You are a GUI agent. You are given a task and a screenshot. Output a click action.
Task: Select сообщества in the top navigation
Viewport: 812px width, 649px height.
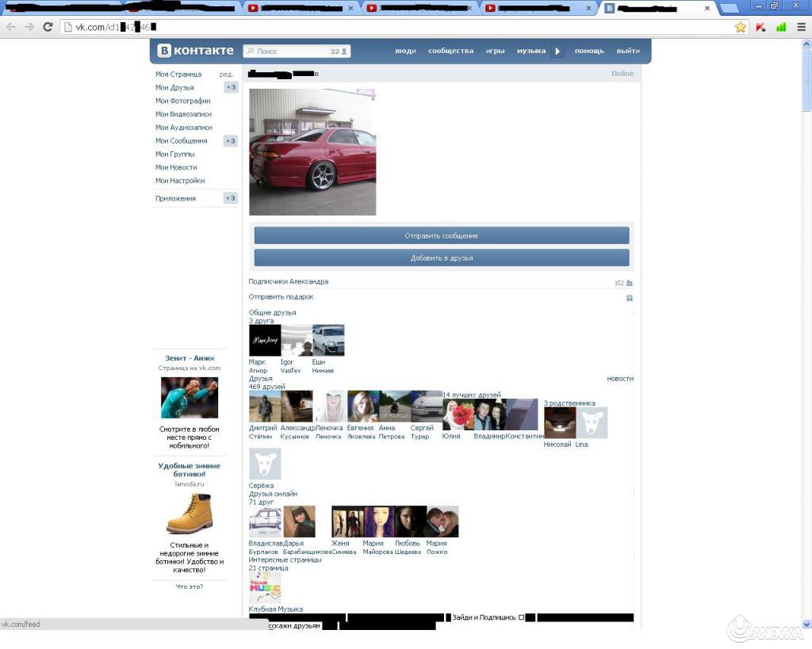pyautogui.click(x=450, y=52)
